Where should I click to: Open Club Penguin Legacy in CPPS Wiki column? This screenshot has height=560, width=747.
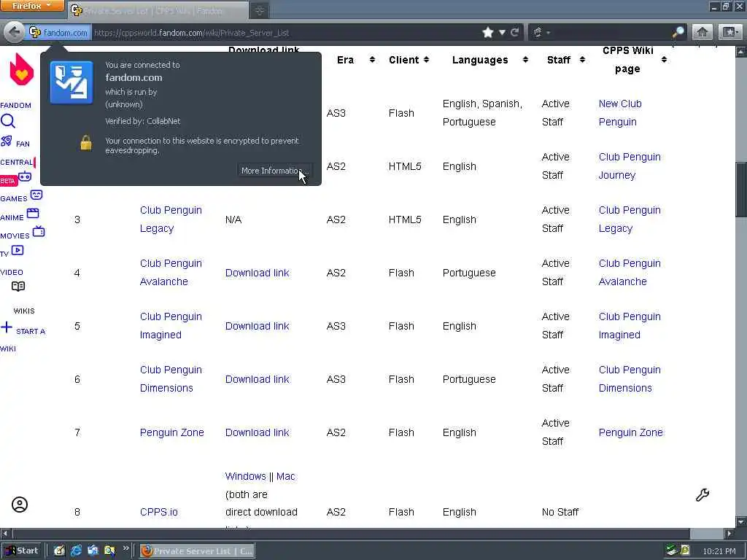pyautogui.click(x=630, y=219)
